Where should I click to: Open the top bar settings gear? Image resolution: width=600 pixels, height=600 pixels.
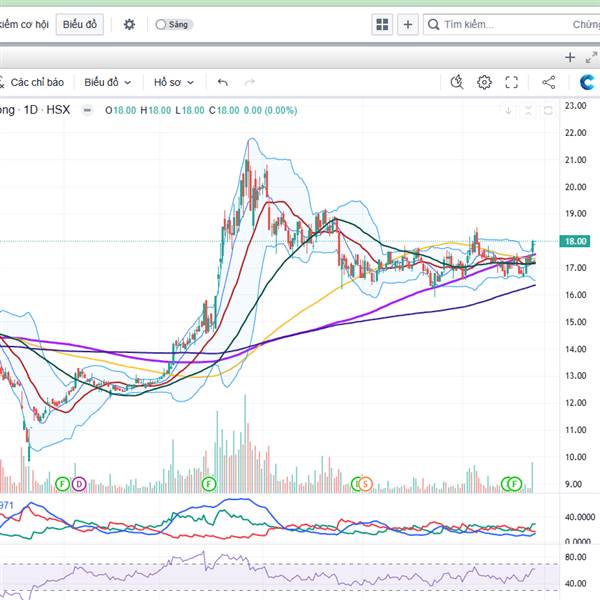(x=129, y=24)
